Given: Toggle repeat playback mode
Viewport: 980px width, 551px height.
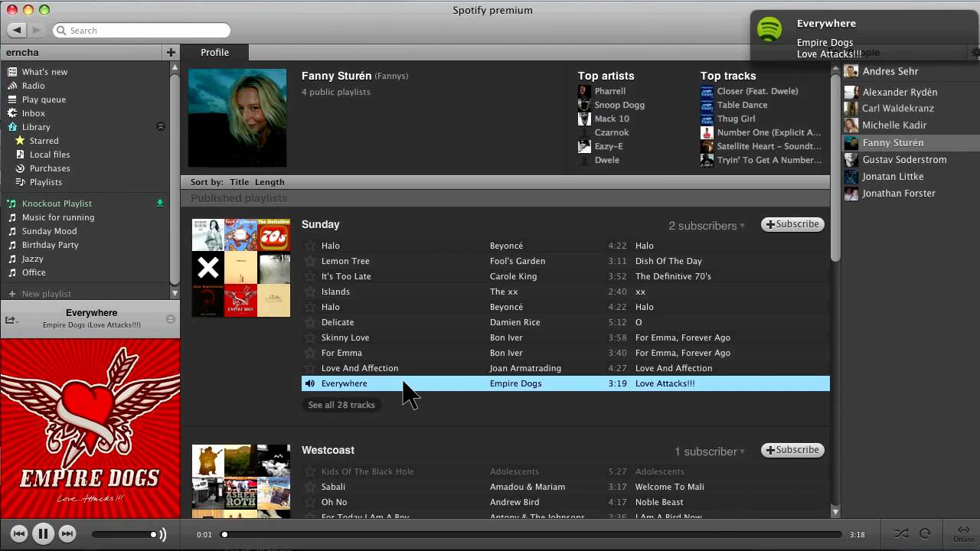Looking at the screenshot, I should [x=925, y=533].
